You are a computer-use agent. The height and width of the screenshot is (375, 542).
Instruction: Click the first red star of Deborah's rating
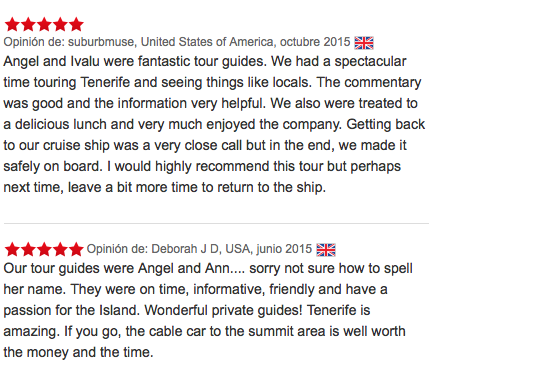click(12, 249)
